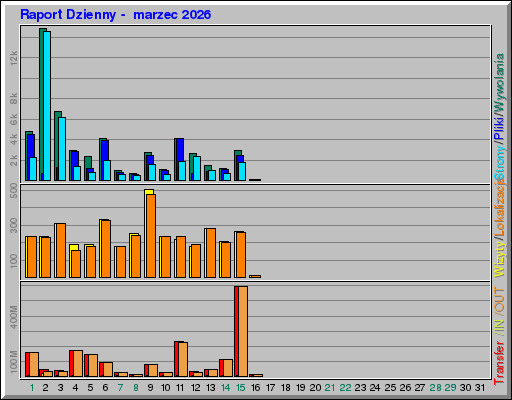Select day 6 label on the x-axis
Screen dimensions: 512x400
tap(105, 388)
